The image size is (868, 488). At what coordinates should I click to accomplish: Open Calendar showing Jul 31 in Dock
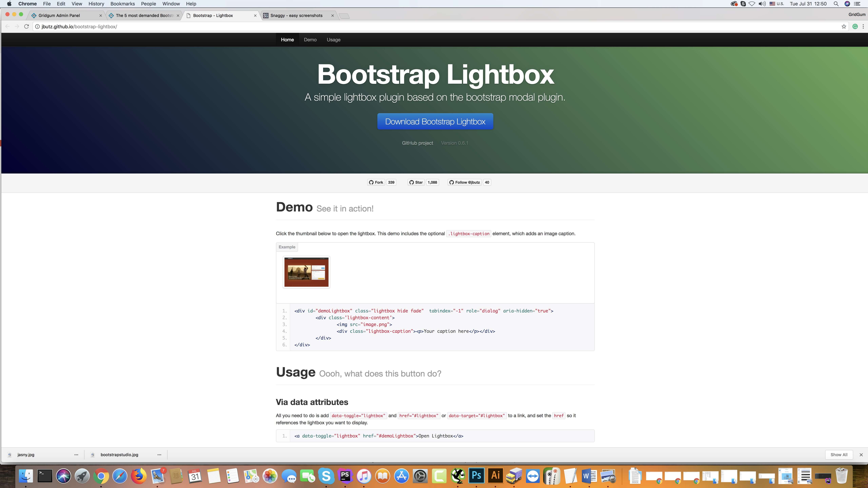(x=195, y=476)
